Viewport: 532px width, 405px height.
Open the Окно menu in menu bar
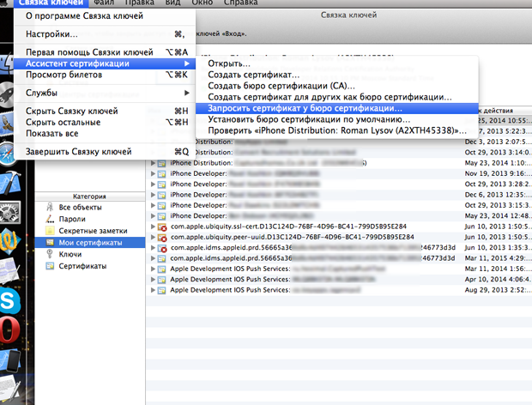coord(203,3)
